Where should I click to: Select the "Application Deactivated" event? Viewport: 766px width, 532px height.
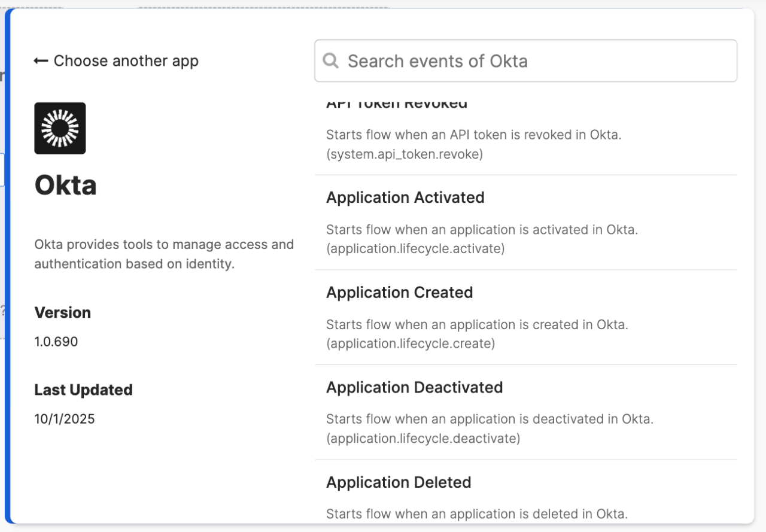click(x=415, y=387)
